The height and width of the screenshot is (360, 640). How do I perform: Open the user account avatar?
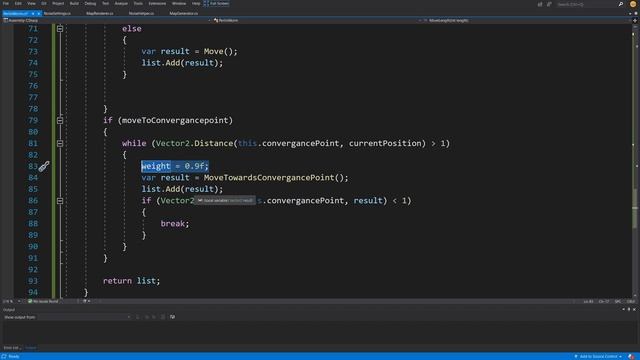click(x=633, y=4)
